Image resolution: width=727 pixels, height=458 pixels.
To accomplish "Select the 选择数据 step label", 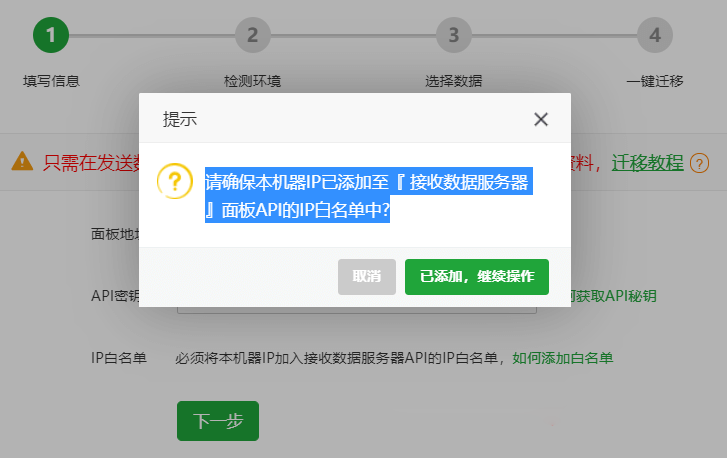I will tap(454, 81).
